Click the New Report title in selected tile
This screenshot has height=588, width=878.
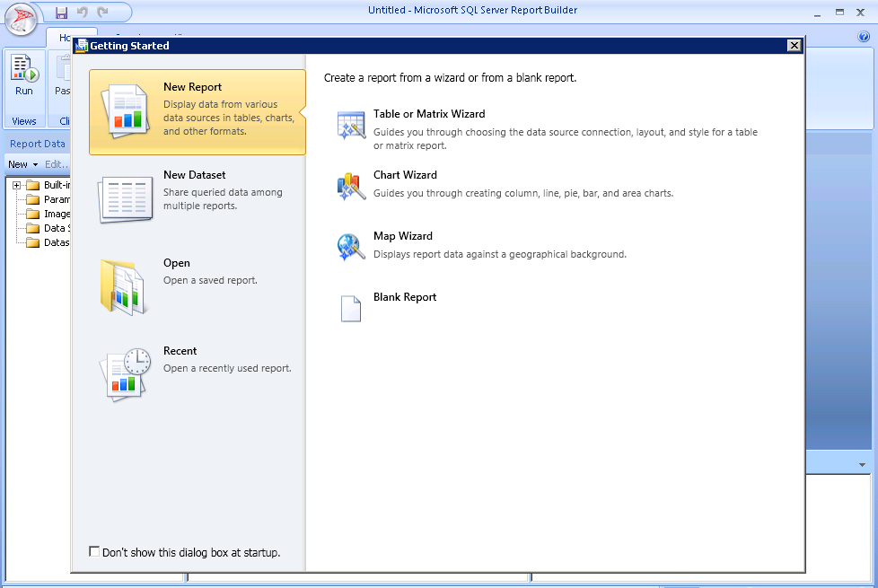[193, 87]
